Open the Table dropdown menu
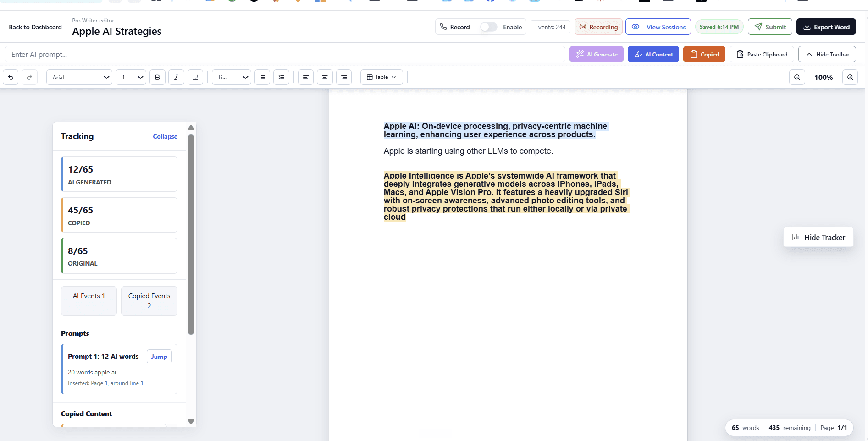 pos(381,77)
